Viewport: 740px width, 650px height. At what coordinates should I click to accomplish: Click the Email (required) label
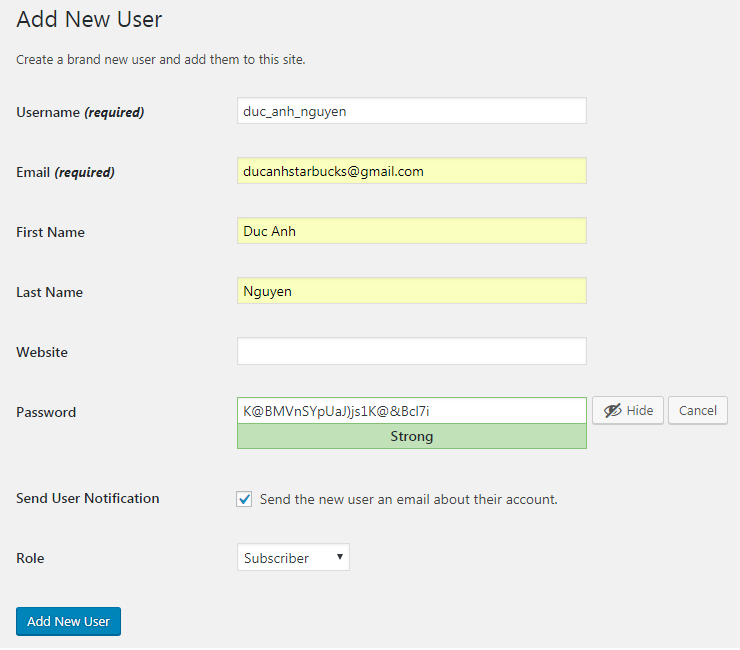tap(65, 172)
